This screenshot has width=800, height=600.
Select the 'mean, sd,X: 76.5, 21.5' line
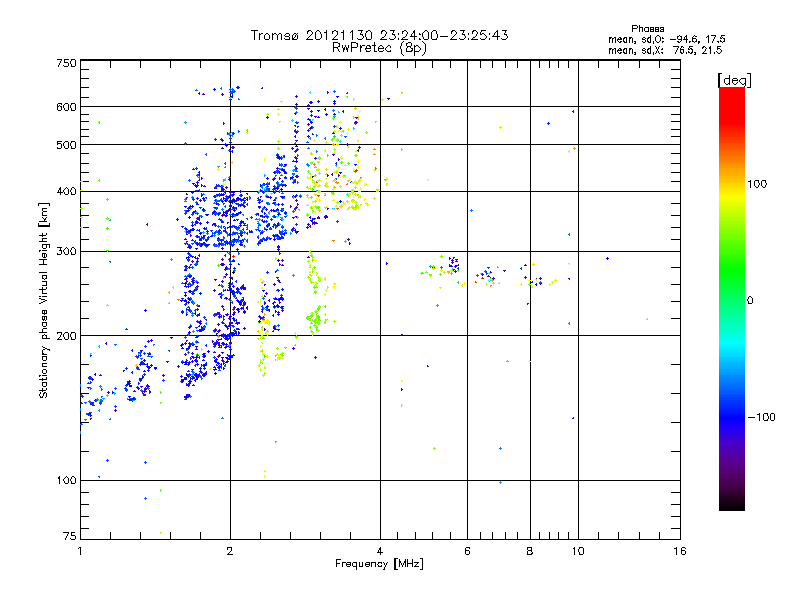click(x=665, y=50)
